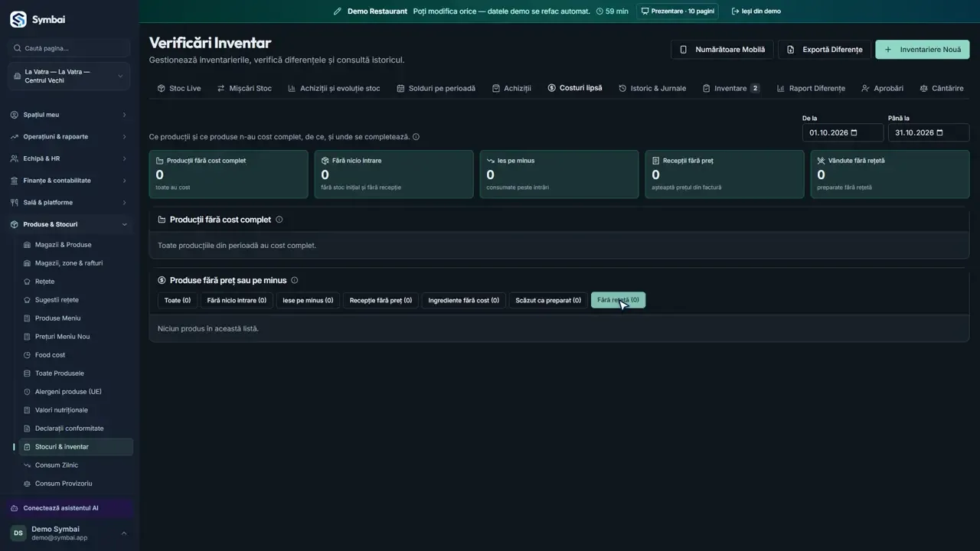Open calendar picker in the De la date field
This screenshot has width=980, height=551.
854,132
